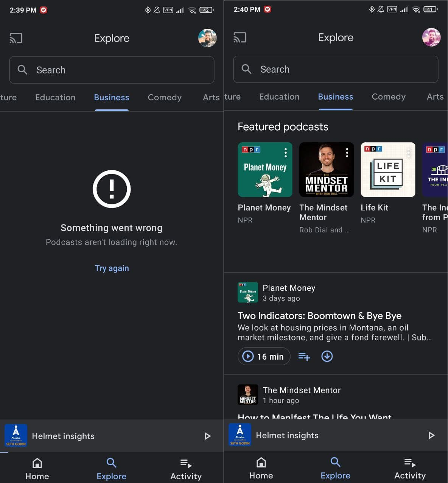
Task: Tap The Mindset Mentor episode header text
Action: click(302, 390)
